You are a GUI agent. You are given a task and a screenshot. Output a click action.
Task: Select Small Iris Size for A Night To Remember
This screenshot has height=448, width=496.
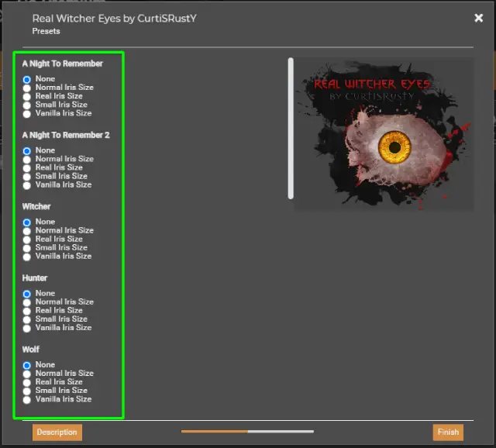(27, 105)
